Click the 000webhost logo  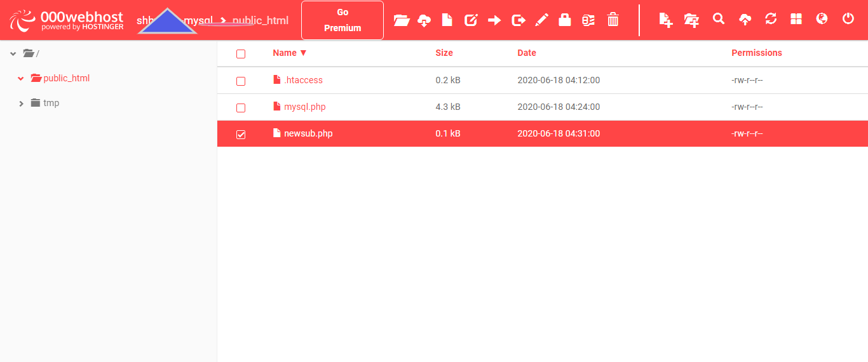[67, 20]
